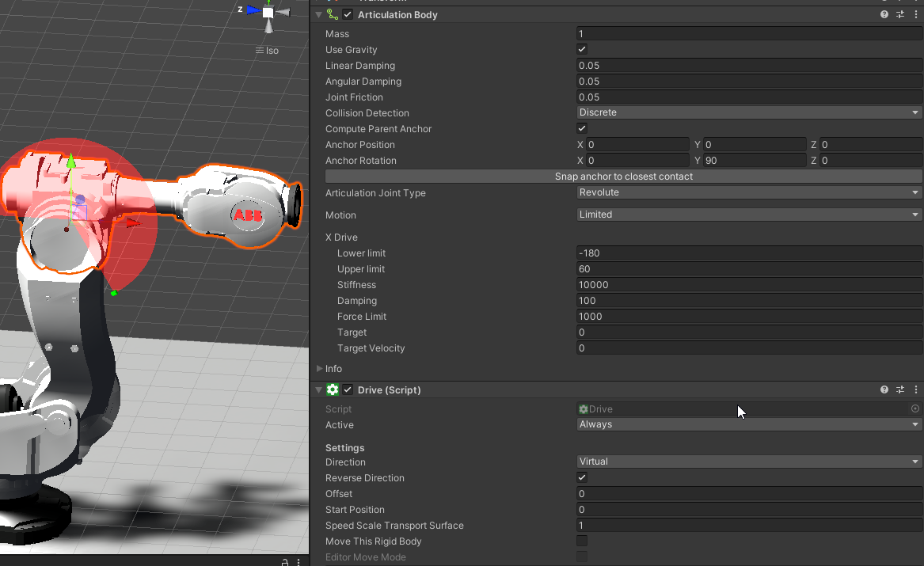Viewport: 924px width, 566px height.
Task: Click Articulation Body preset selector icon
Action: click(x=899, y=14)
